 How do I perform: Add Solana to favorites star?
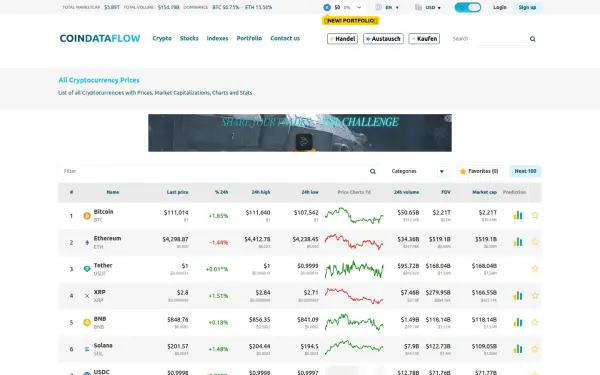(535, 349)
